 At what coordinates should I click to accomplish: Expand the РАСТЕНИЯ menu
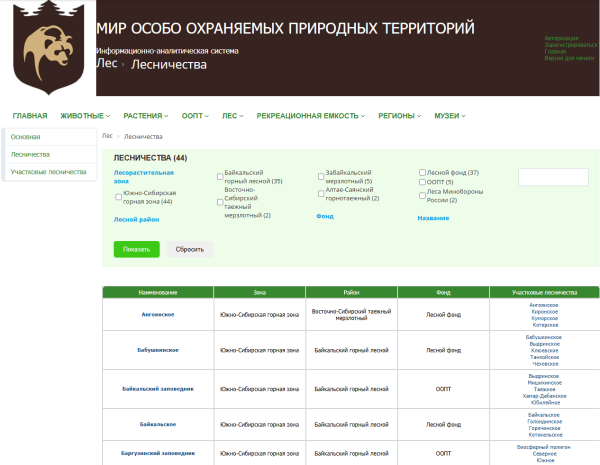(146, 116)
